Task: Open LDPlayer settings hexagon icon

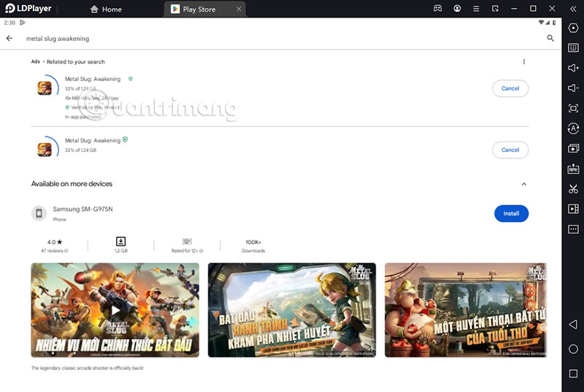Action: click(x=573, y=28)
